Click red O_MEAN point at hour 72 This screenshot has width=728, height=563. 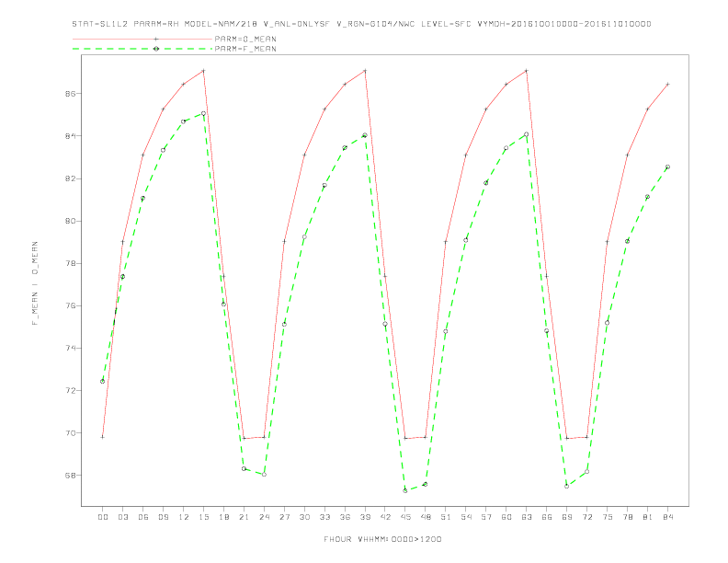[x=586, y=437]
